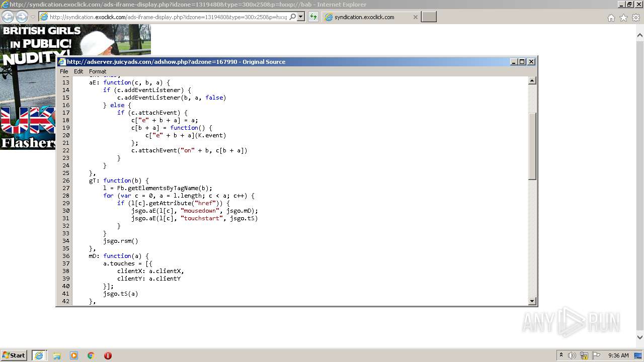
Task: Click the source viewer vertical scrollbar thumb
Action: click(x=532, y=146)
